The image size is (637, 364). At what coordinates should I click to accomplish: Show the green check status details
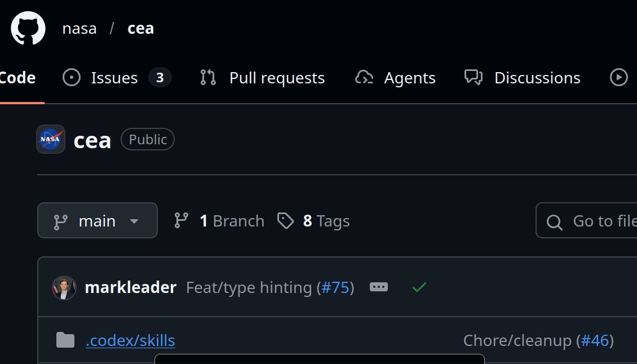coord(419,287)
